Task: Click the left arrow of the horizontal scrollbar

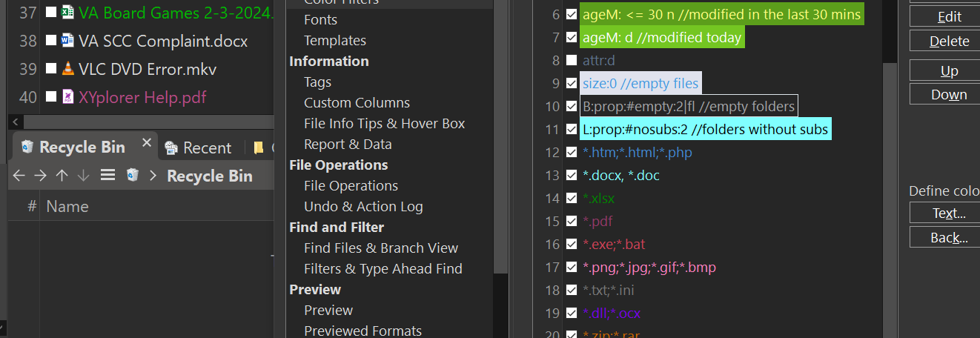Action: (16, 122)
